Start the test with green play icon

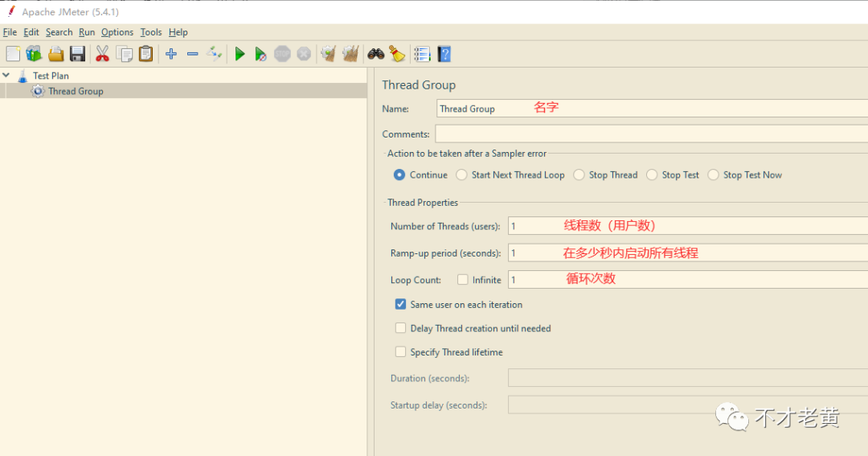(x=240, y=54)
